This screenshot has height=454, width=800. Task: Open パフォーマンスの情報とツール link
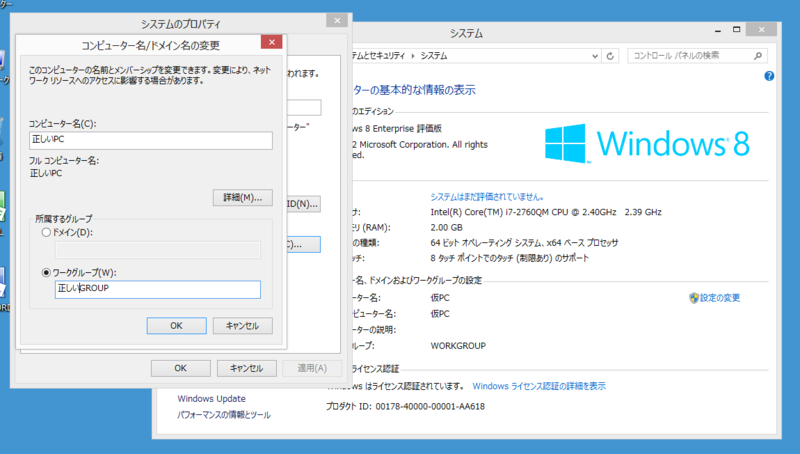pos(223,415)
